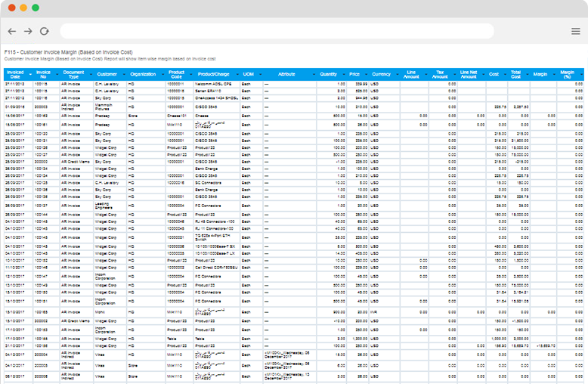This screenshot has width=588, height=384.
Task: Sort by the Invoice No column header
Action: click(43, 75)
